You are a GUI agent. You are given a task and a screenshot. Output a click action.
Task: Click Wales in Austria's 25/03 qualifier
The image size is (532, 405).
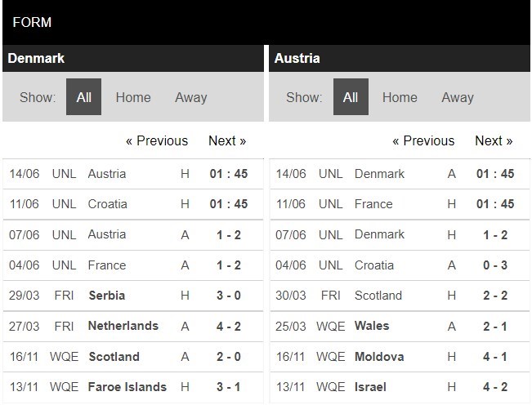[x=372, y=326]
